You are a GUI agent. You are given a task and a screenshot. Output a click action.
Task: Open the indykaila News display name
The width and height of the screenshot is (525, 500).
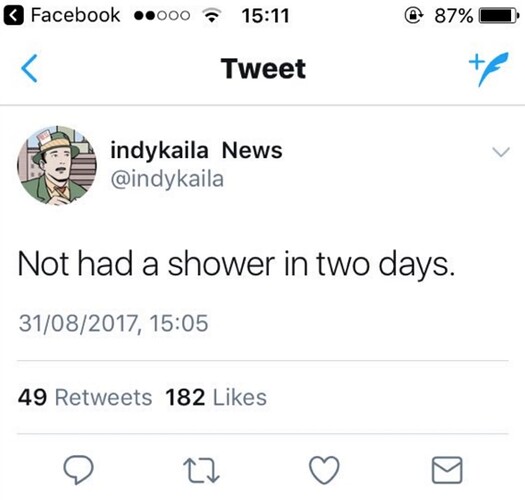[x=196, y=150]
